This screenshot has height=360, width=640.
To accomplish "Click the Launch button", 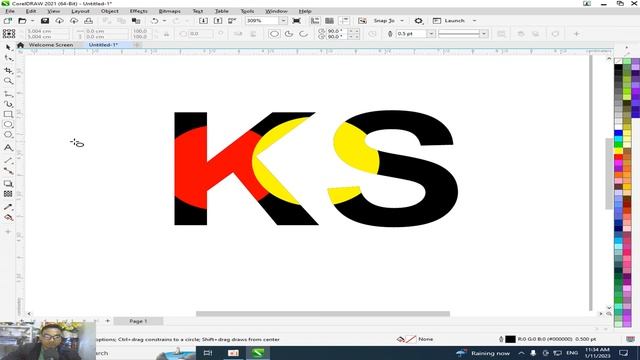I will (x=449, y=20).
